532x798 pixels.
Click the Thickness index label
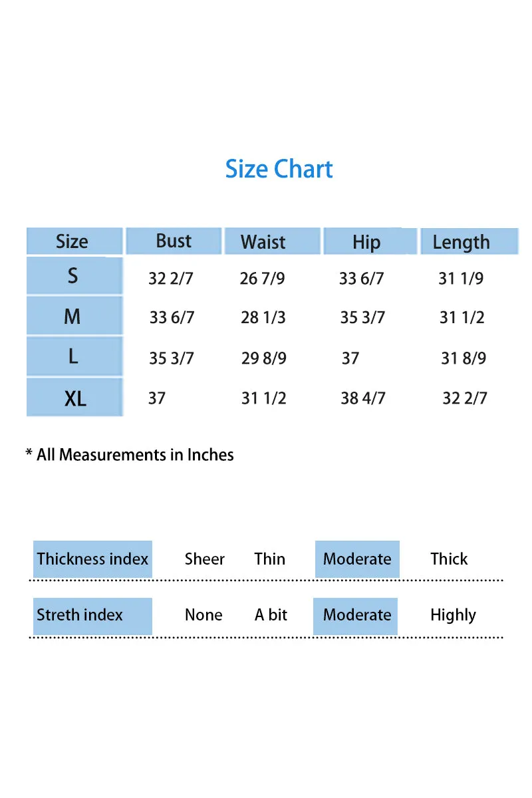click(92, 559)
